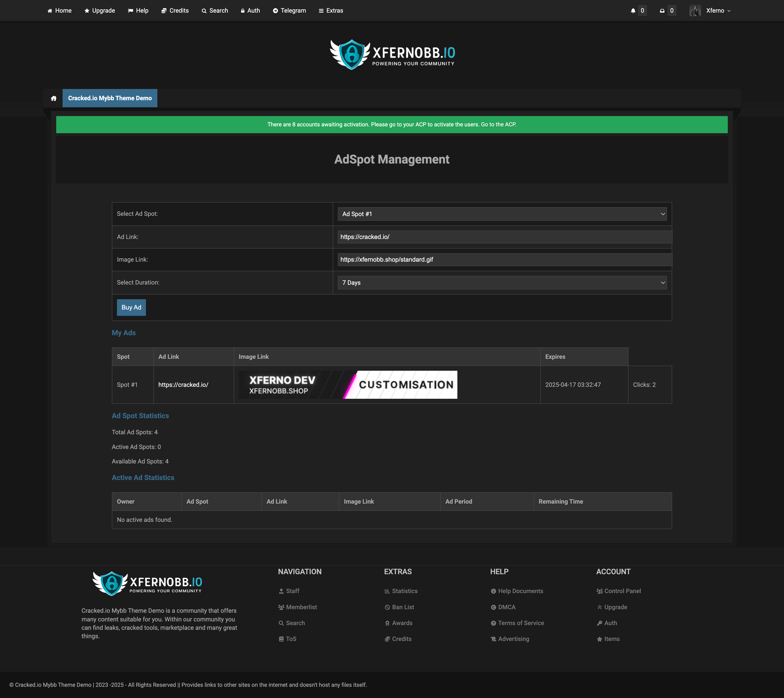Open the Select Duration dropdown
Screen dimensions: 784x698
tap(502, 282)
